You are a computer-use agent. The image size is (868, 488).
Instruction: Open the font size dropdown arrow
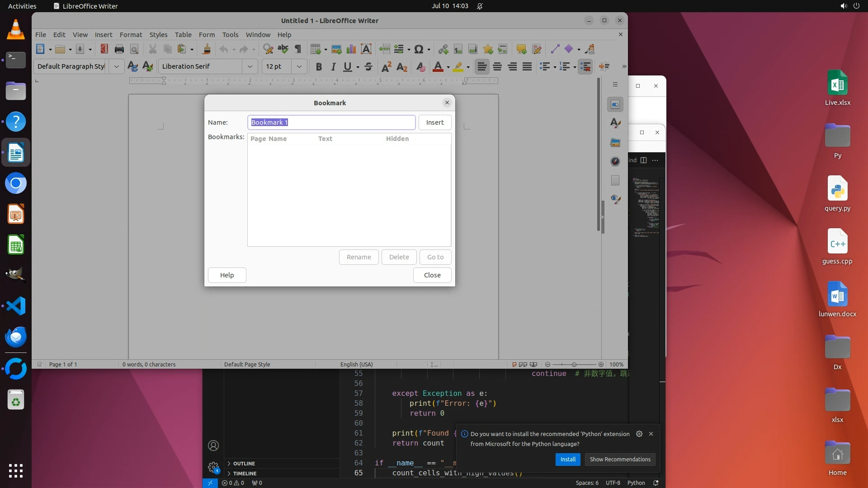coord(299,67)
